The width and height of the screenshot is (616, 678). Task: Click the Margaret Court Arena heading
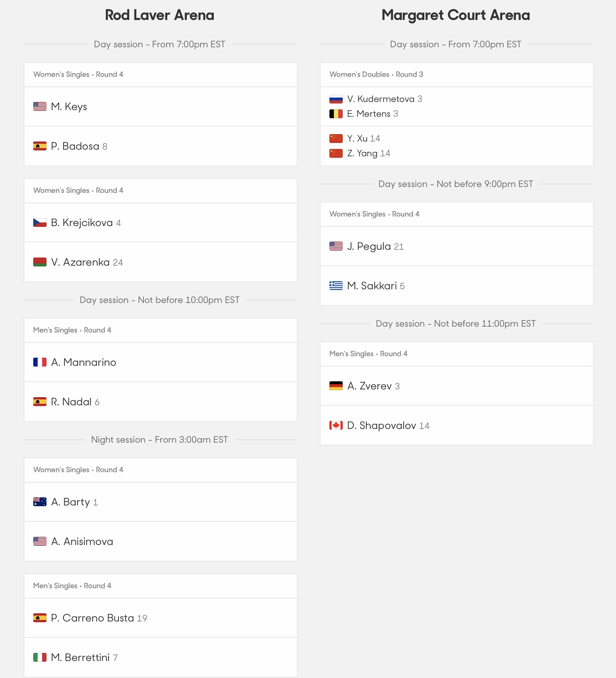coord(456,15)
